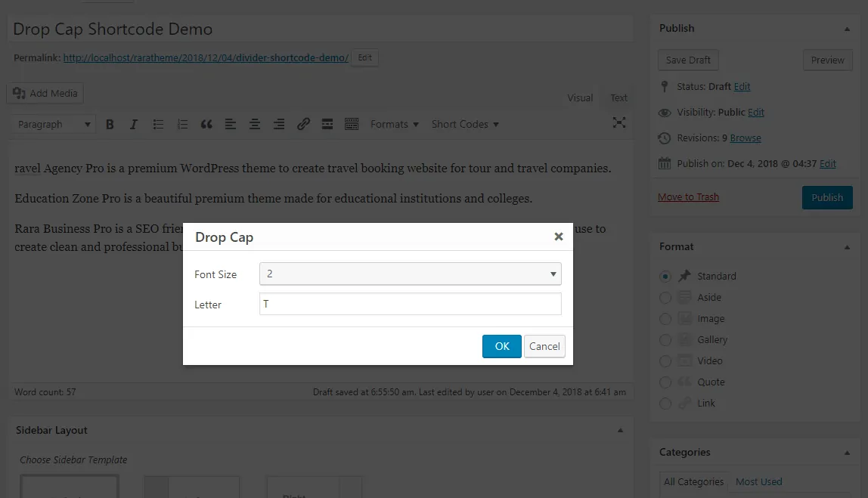Insert a numbered list
Viewport: 868px width, 498px height.
pos(182,125)
